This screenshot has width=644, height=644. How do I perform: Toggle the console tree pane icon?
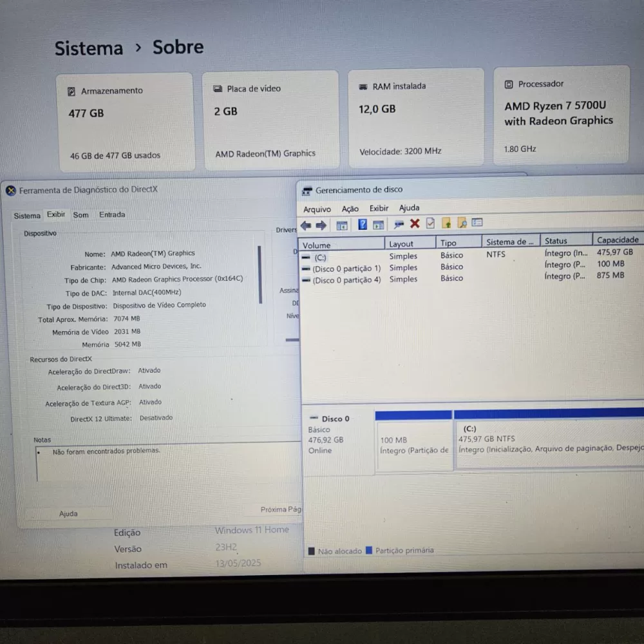(342, 225)
